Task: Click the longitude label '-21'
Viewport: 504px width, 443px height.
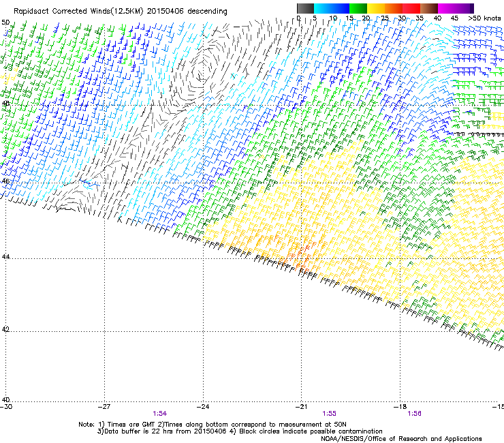Action: (x=302, y=407)
